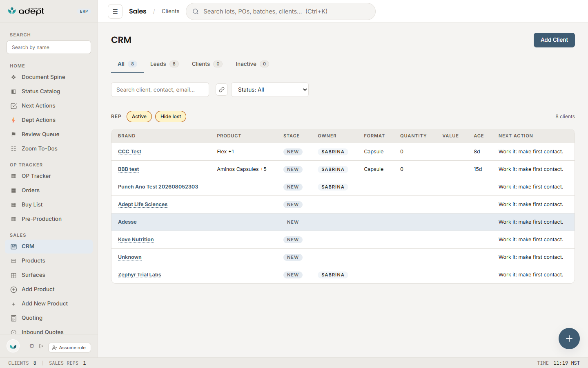Toggle the Active rep filter chip
The image size is (588, 368).
click(x=139, y=117)
